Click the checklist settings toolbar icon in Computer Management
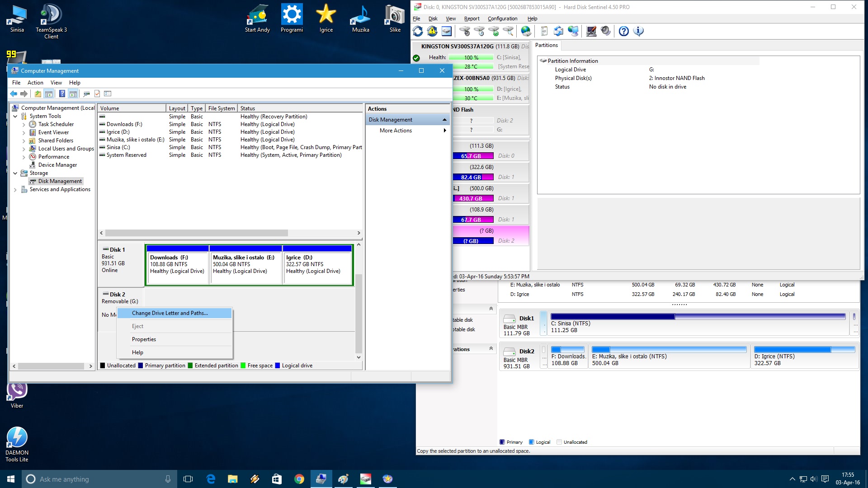Image resolution: width=868 pixels, height=488 pixels. click(108, 94)
